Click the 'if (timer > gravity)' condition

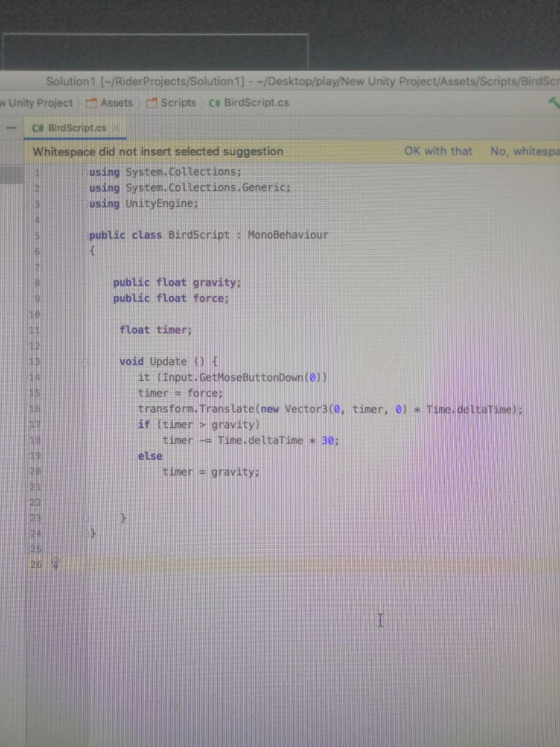pyautogui.click(x=199, y=424)
